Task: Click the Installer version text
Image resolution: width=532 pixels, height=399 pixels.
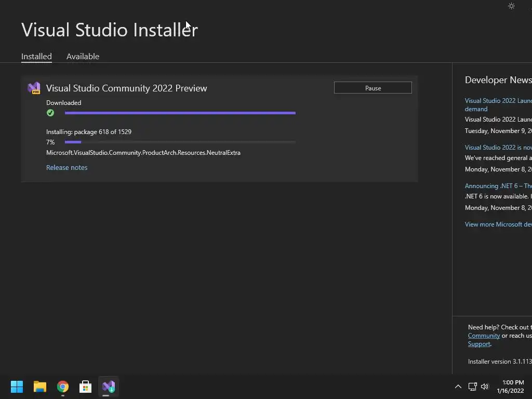Action: (500, 362)
